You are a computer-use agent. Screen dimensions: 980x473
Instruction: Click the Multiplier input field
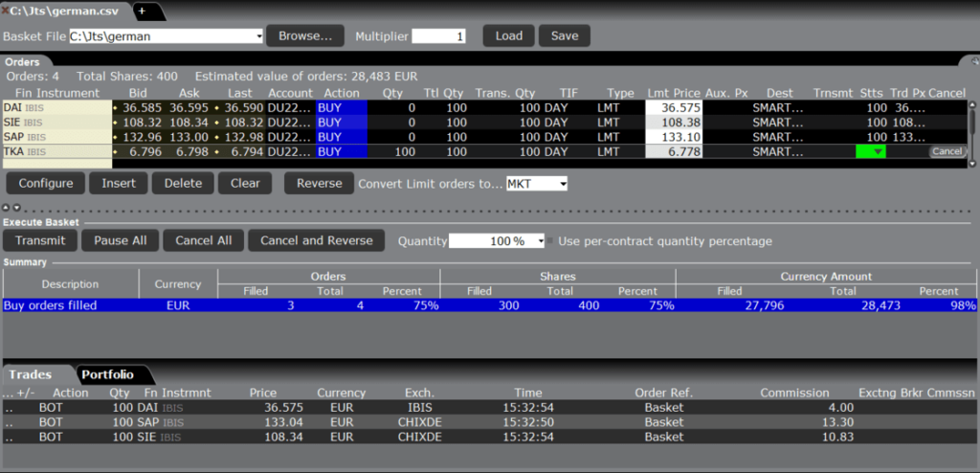point(438,36)
